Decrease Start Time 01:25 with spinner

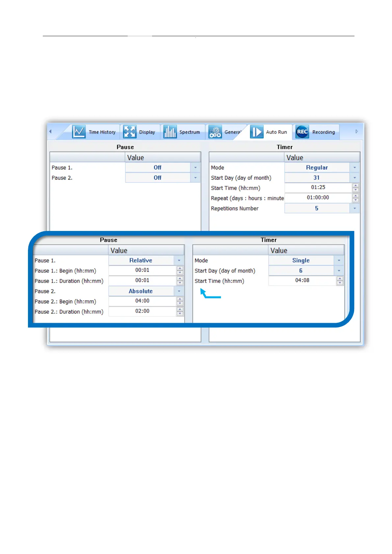click(x=355, y=190)
